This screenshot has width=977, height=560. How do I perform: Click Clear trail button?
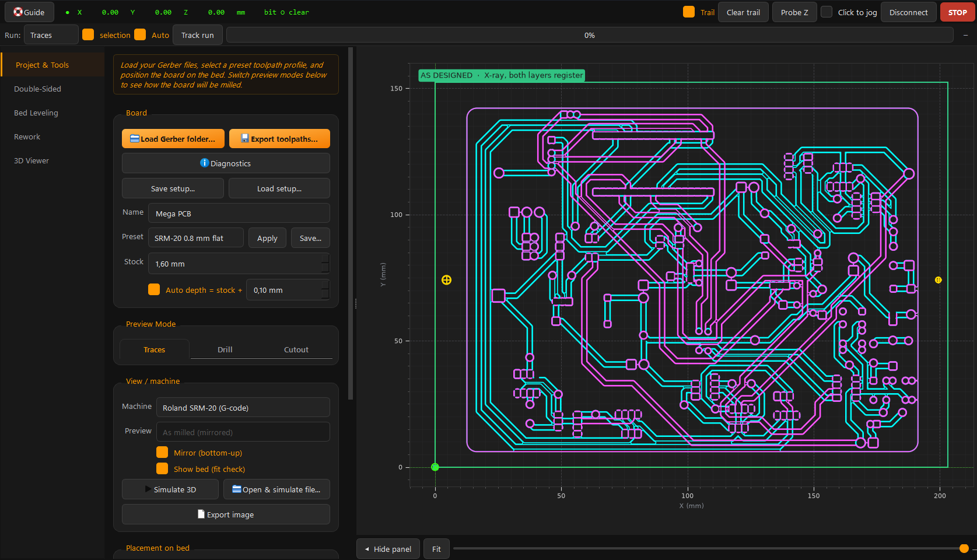point(743,12)
